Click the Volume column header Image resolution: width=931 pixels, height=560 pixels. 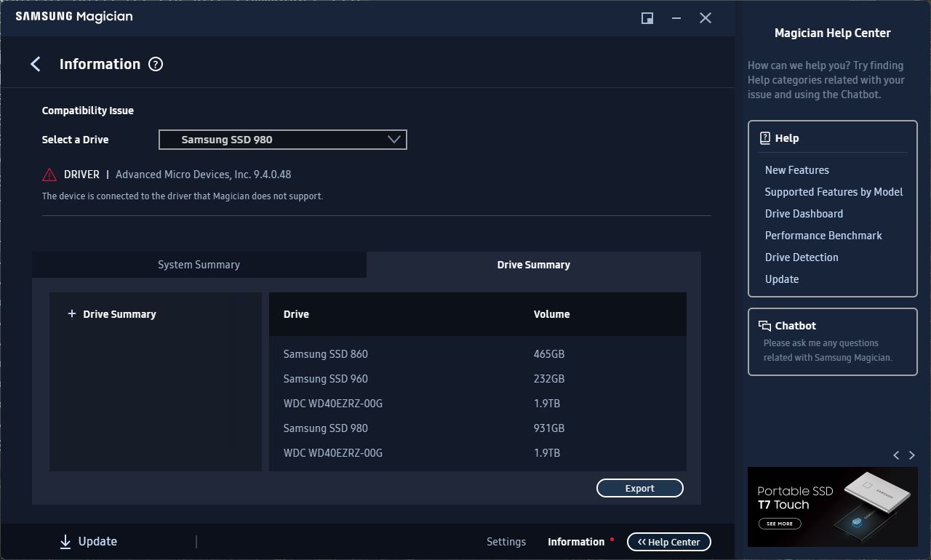(552, 314)
